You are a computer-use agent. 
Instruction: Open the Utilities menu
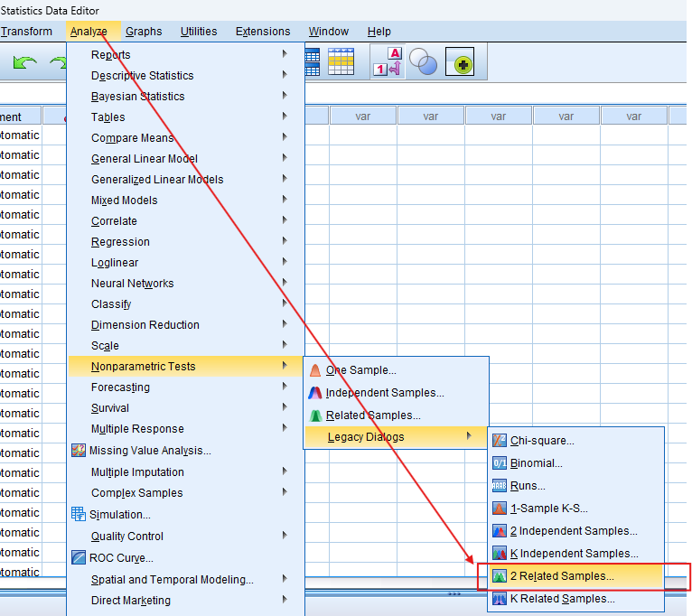point(198,32)
